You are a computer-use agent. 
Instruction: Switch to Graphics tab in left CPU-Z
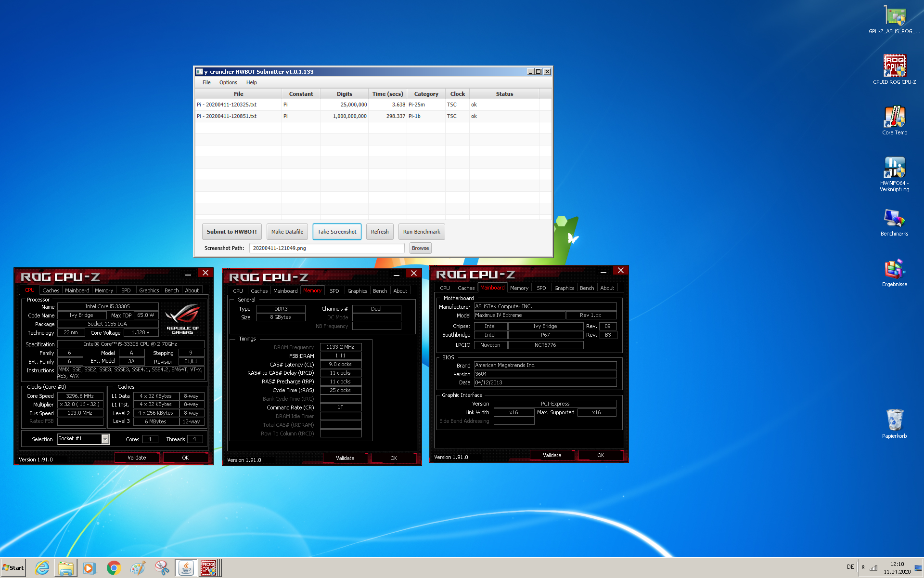[149, 290]
